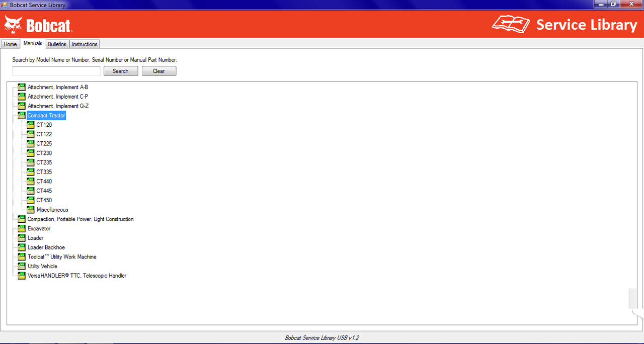The height and width of the screenshot is (344, 644).
Task: Select the Loader category
Action: pos(36,238)
